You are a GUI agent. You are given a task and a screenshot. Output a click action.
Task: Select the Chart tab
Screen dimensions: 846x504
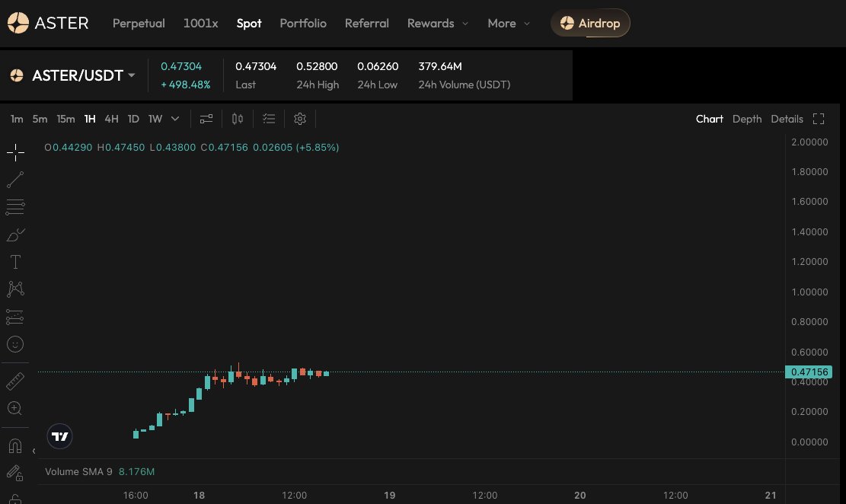coord(709,119)
